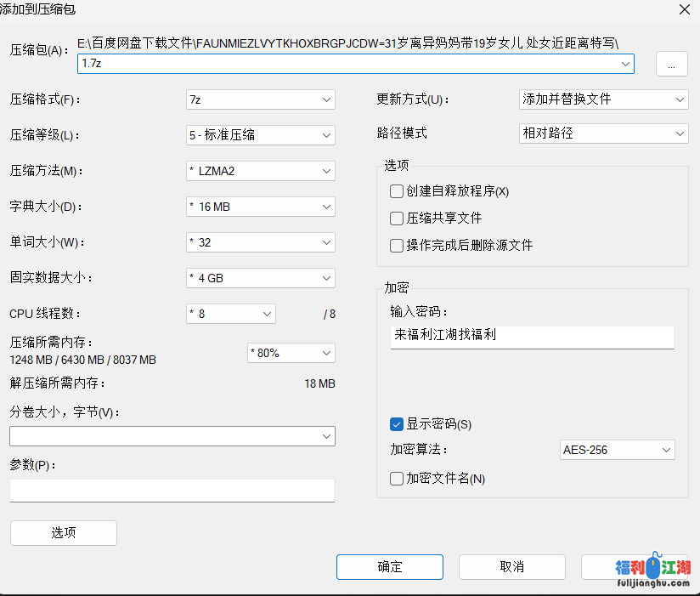
Task: Open the CPU 线程数 dropdown
Action: 231,314
